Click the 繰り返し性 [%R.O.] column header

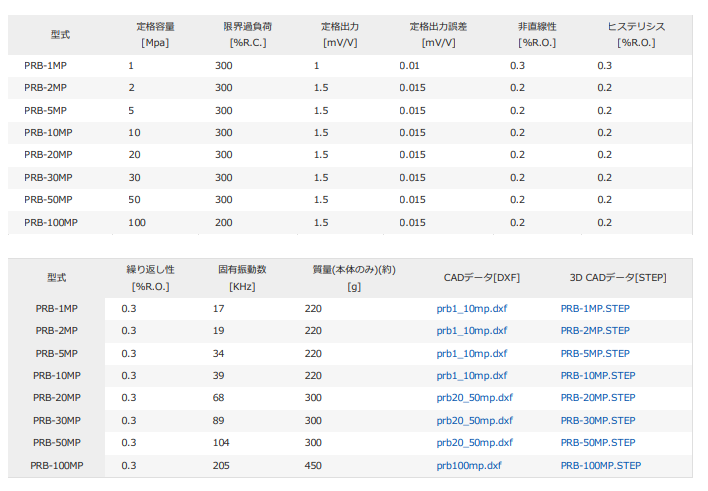tap(150, 278)
